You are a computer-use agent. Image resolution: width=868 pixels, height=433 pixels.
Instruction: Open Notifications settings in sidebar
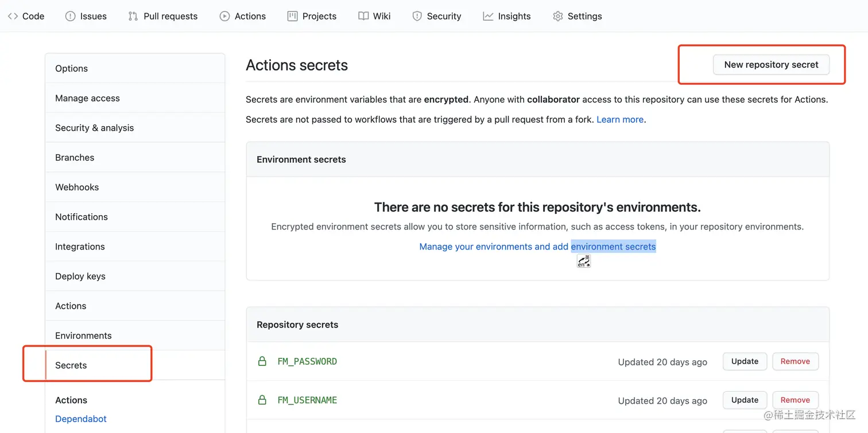click(135, 217)
